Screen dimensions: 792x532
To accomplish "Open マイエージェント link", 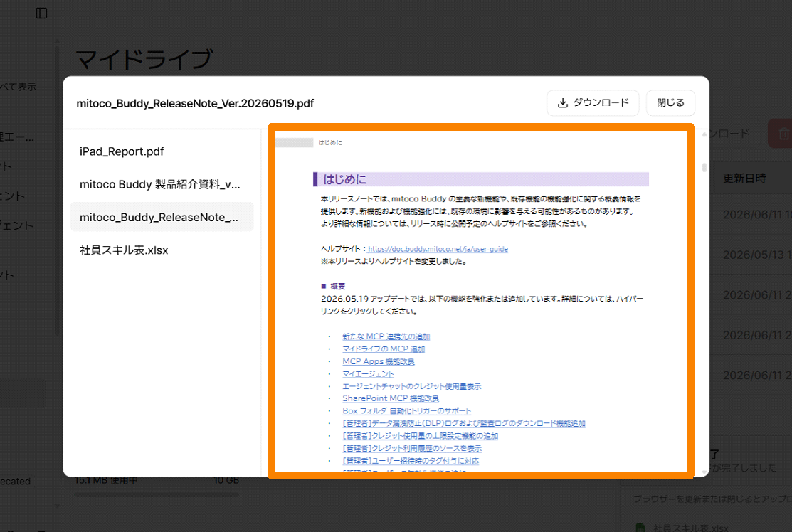I will pos(368,373).
